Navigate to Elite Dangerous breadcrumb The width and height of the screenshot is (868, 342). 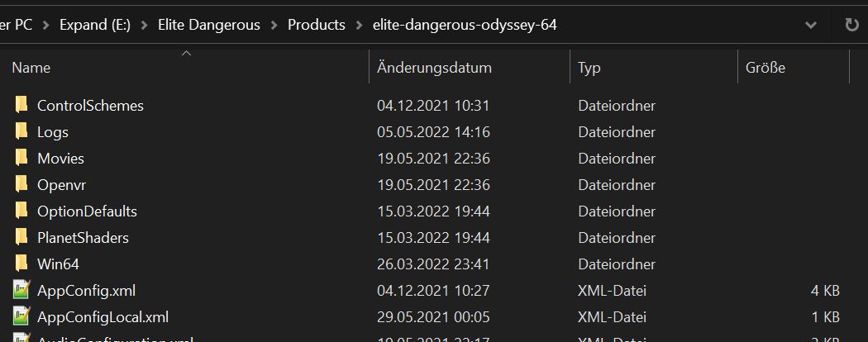tap(209, 25)
